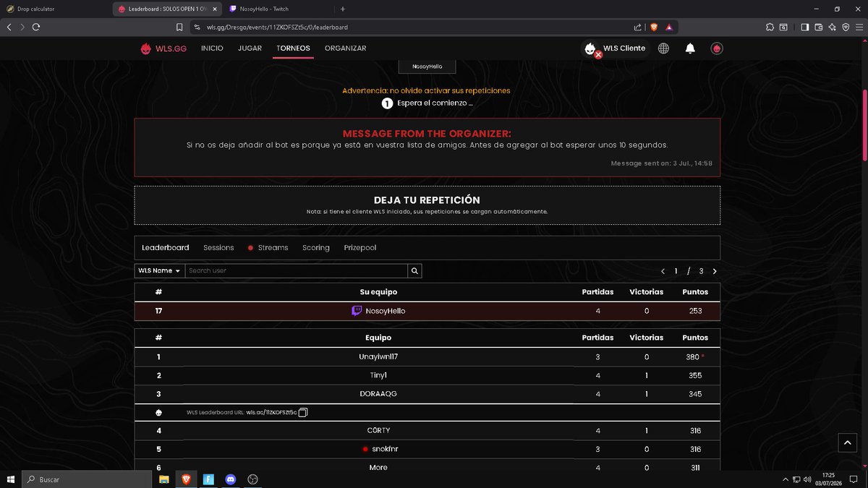Click the WLS Cliente status button
Image resolution: width=868 pixels, height=488 pixels.
point(615,48)
